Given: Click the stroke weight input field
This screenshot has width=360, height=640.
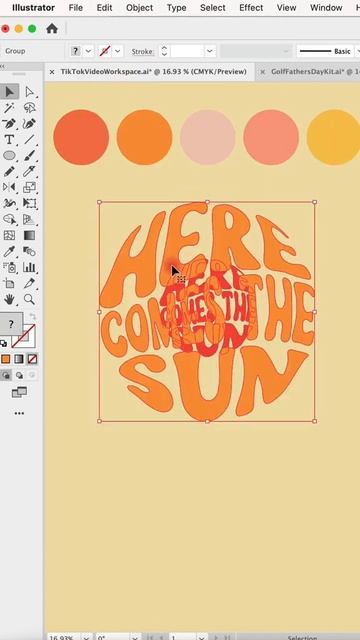Looking at the screenshot, I should [x=187, y=51].
